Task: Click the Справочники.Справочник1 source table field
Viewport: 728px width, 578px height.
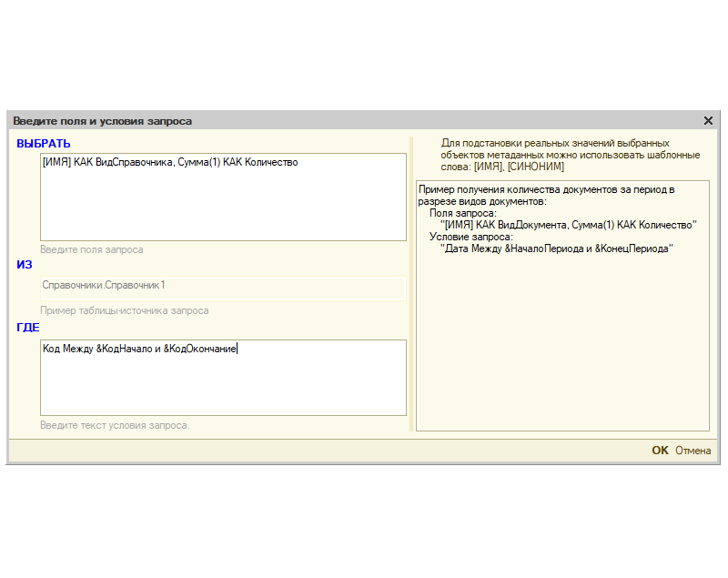Action: (223, 287)
